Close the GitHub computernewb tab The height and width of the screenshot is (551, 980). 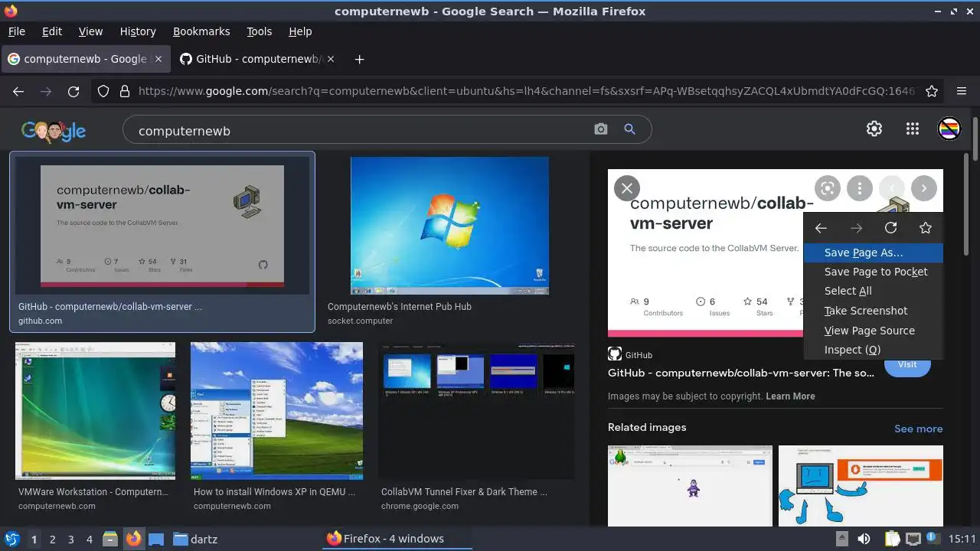coord(331,59)
